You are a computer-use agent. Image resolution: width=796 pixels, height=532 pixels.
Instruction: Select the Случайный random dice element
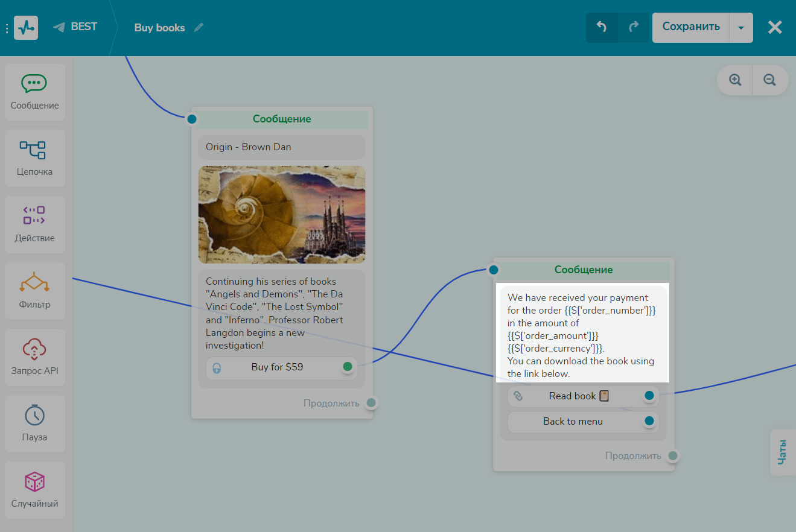point(34,490)
